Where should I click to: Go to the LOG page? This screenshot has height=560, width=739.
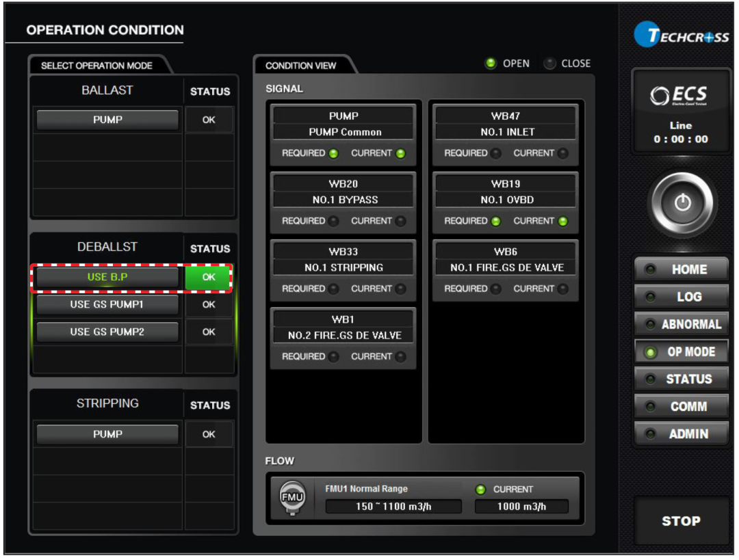(x=681, y=297)
